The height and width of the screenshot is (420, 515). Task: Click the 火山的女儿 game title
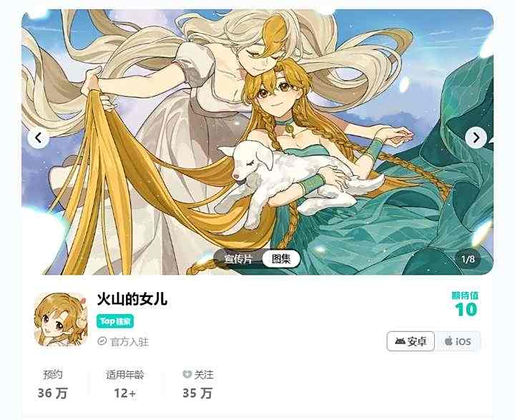click(x=132, y=299)
